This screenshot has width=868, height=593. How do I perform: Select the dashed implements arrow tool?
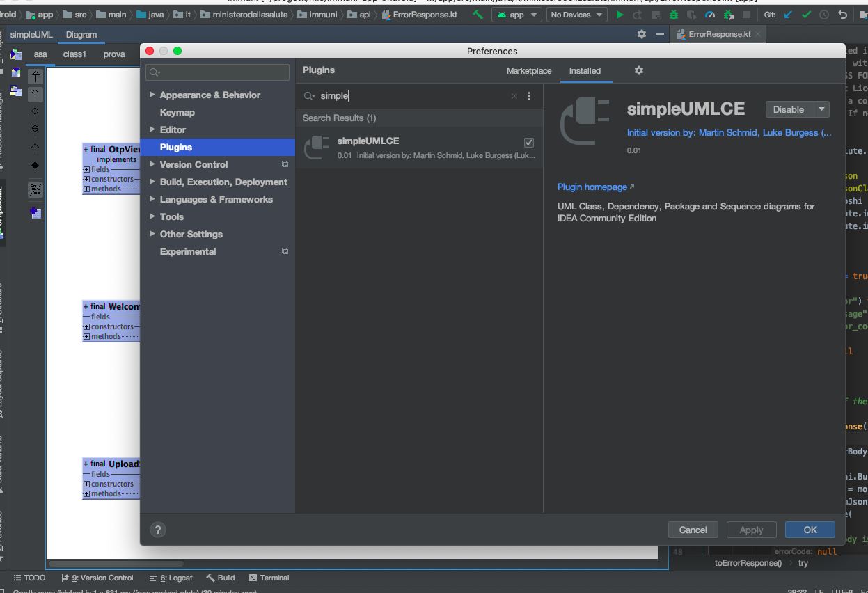click(x=35, y=95)
